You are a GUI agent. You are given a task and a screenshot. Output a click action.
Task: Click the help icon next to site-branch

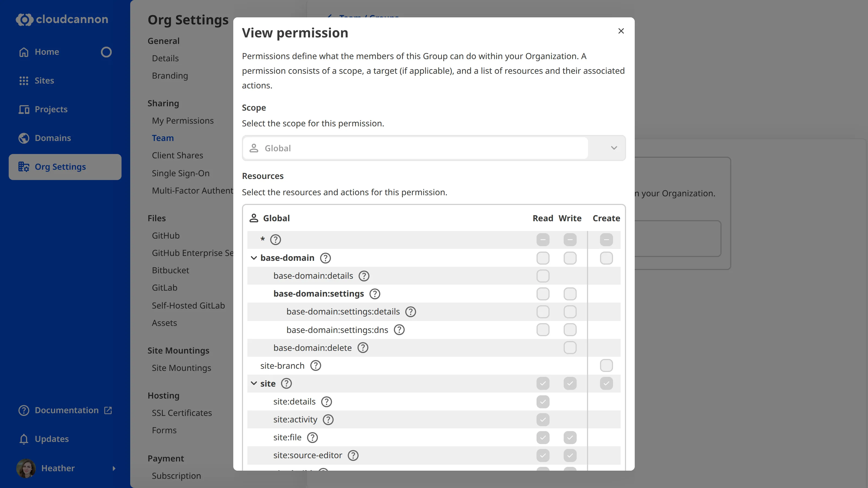[x=315, y=365]
